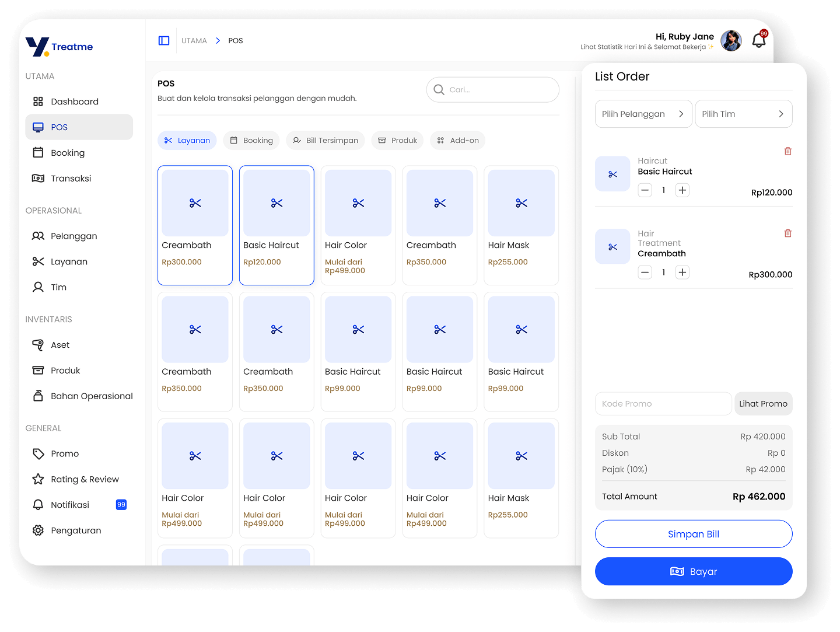Delete Basic Haircut from the order list
This screenshot has width=840, height=632.
[788, 151]
